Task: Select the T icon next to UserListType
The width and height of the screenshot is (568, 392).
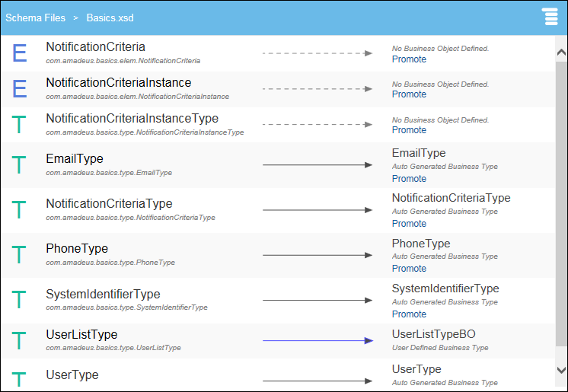Action: pos(20,340)
